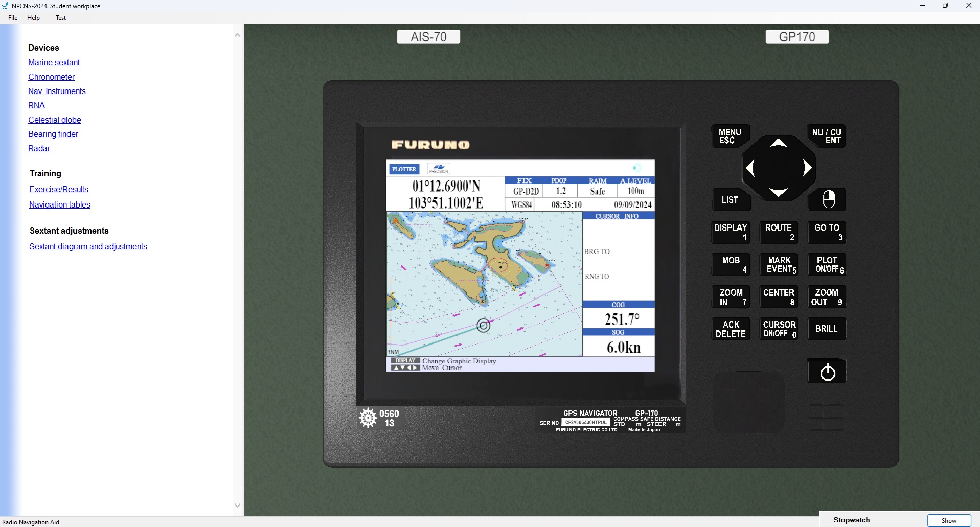Click the mouse icon key on keypad
Screen dimensions: 980x527
click(828, 199)
